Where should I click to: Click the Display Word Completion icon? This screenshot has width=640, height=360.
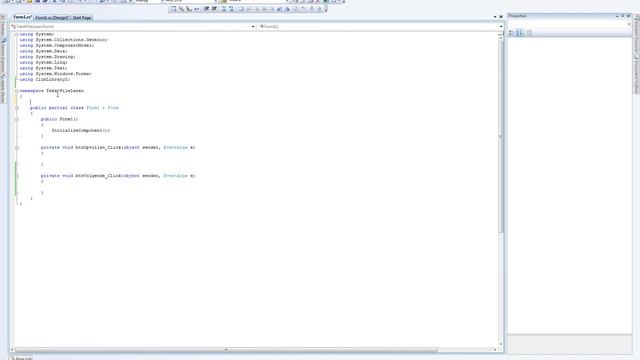[x=197, y=9]
